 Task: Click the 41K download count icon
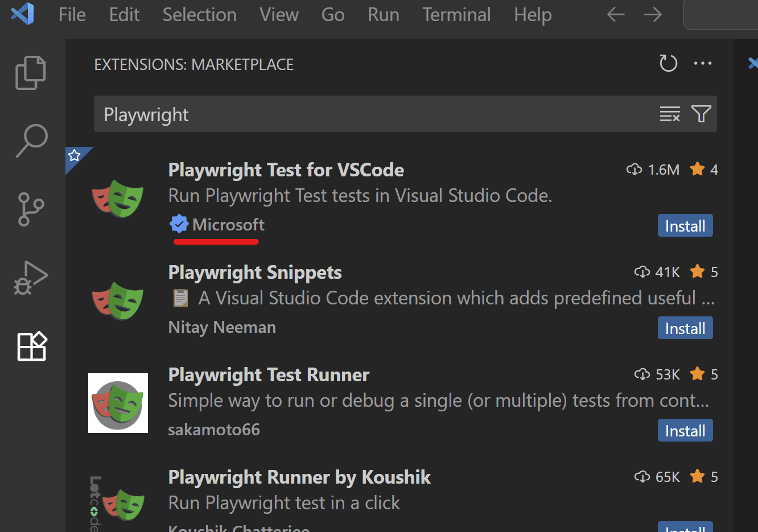click(x=642, y=272)
